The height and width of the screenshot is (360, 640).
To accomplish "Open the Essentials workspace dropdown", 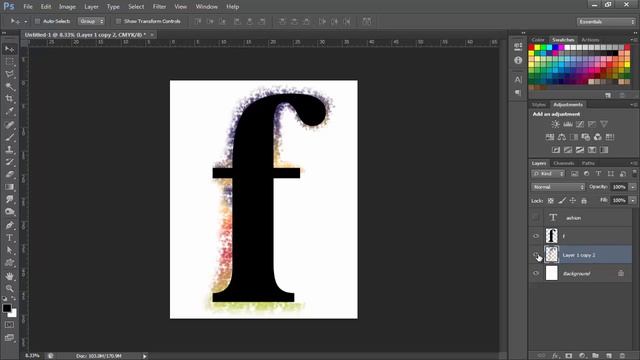I will (606, 21).
